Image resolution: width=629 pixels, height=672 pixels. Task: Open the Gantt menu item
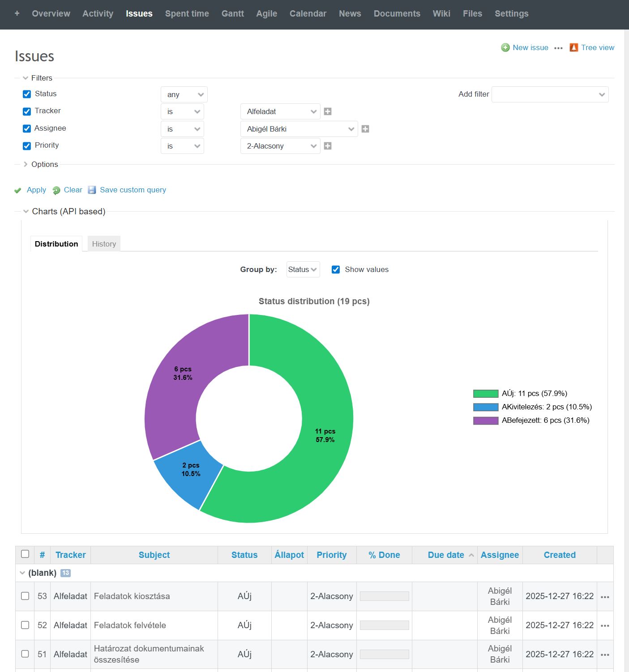tap(232, 13)
